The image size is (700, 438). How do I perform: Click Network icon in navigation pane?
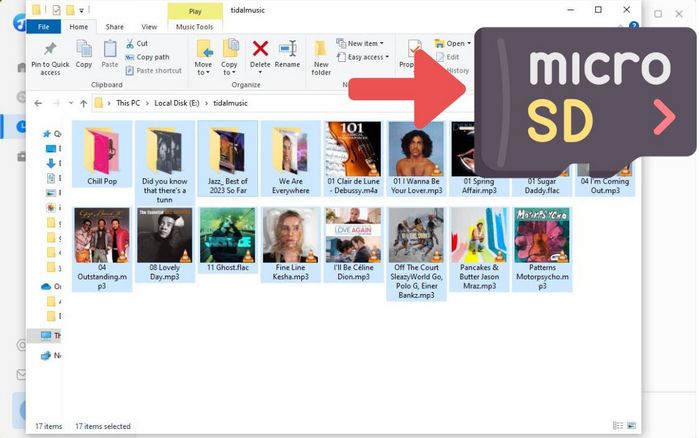(x=46, y=356)
